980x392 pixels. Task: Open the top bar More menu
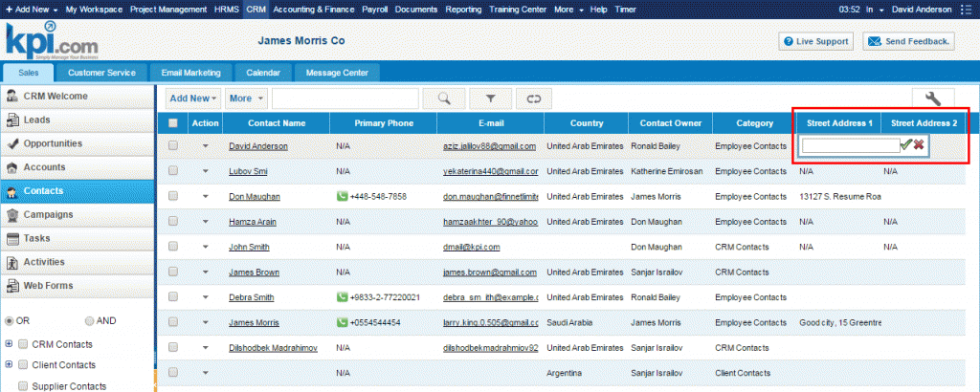click(568, 10)
